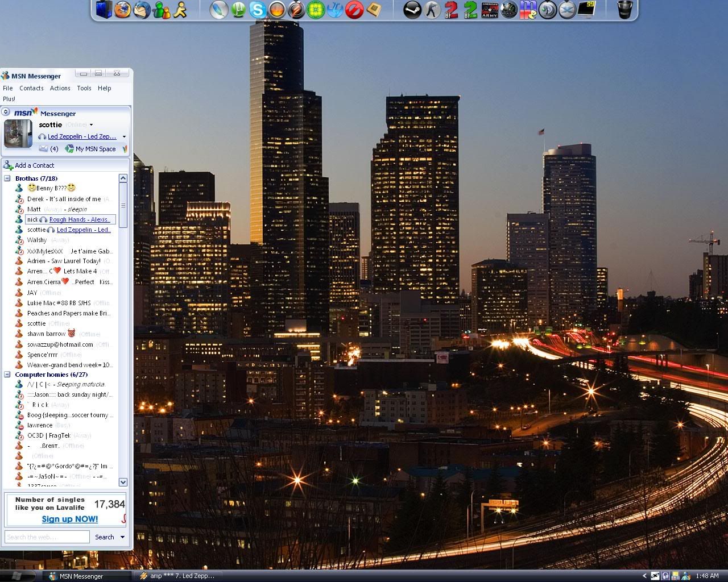Open the File menu
Viewport: 728px width, 582px height.
[8, 88]
